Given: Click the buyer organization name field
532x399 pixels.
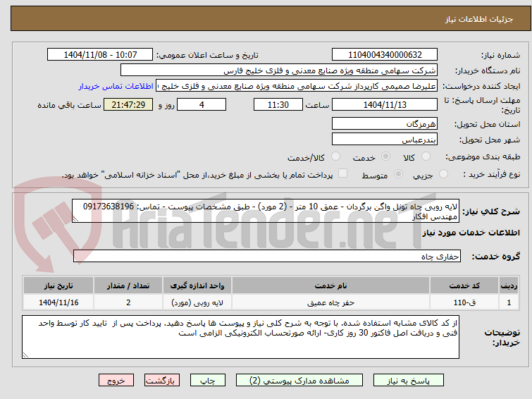Looking at the screenshot, I should (x=279, y=70).
